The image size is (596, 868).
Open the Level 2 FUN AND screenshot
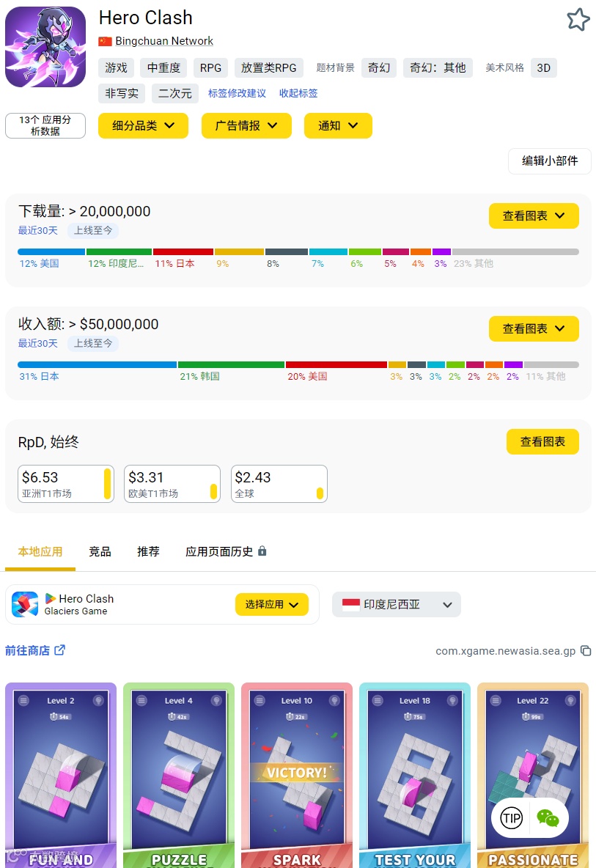tap(61, 775)
